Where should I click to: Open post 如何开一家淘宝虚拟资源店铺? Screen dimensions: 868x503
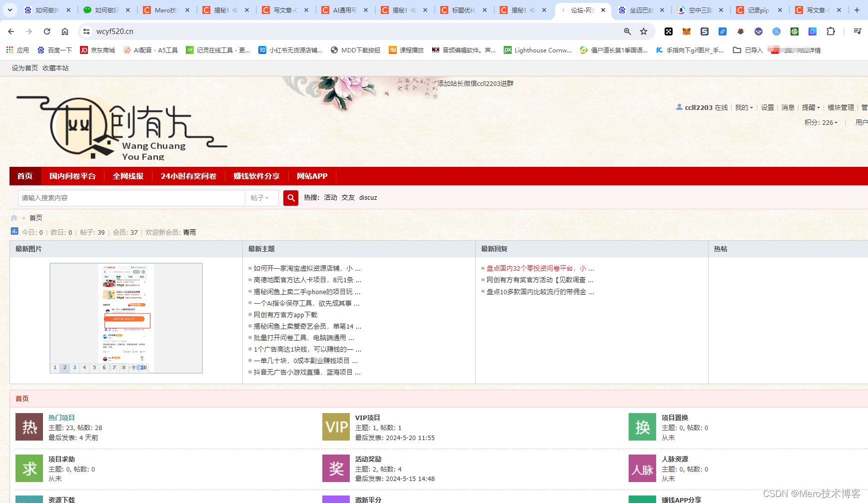307,268
